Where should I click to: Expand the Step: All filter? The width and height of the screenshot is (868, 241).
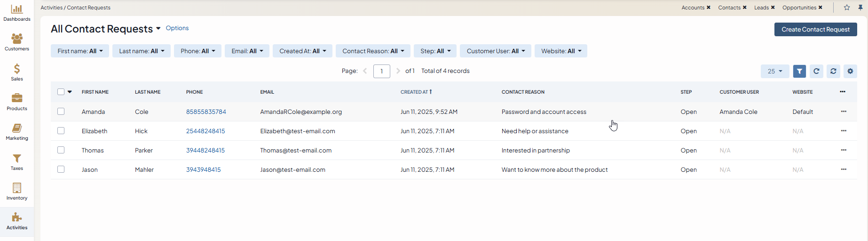(x=435, y=51)
